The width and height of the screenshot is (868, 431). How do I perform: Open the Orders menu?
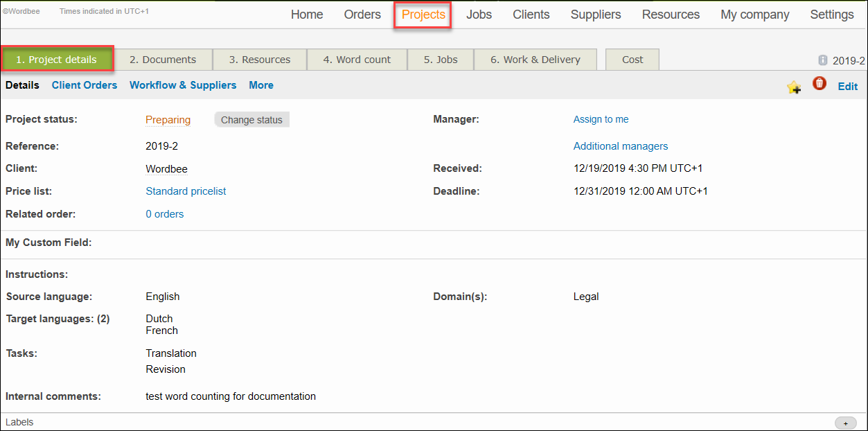coord(362,14)
